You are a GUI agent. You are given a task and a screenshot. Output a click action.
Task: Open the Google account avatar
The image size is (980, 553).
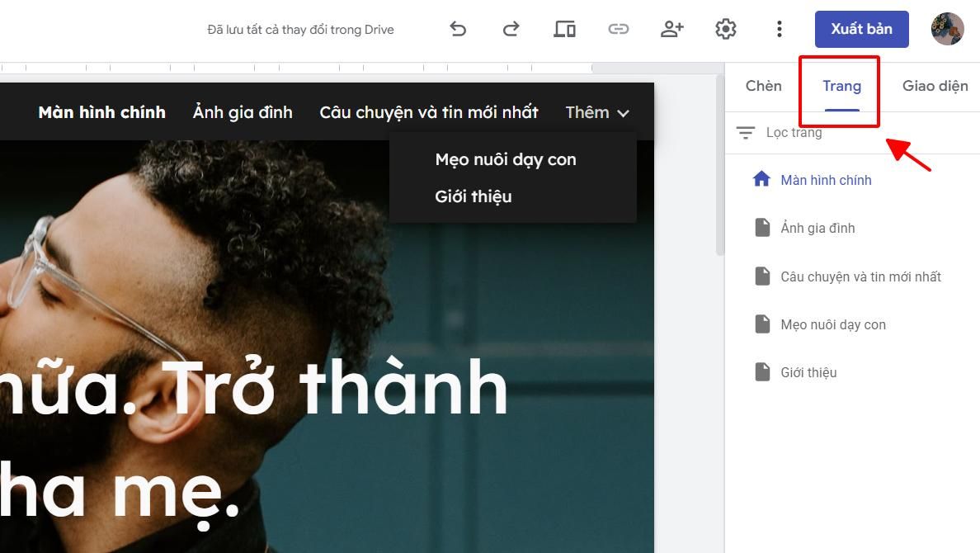coord(948,29)
